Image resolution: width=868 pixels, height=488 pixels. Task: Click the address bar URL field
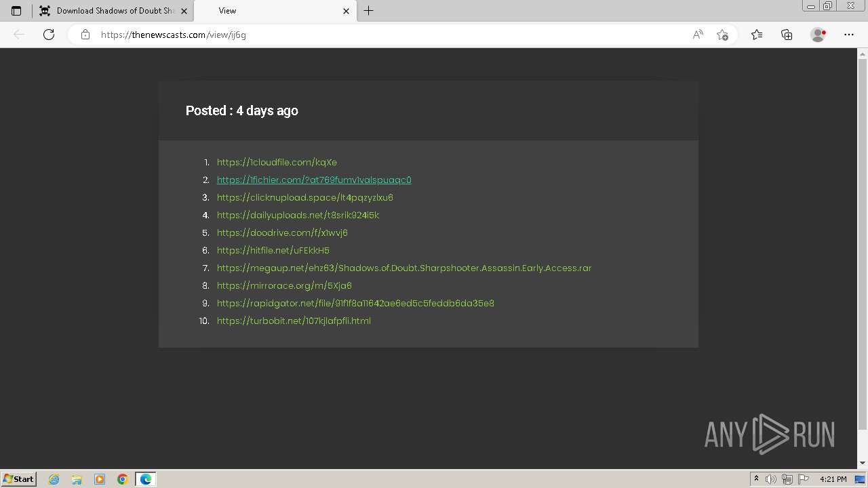pos(390,35)
